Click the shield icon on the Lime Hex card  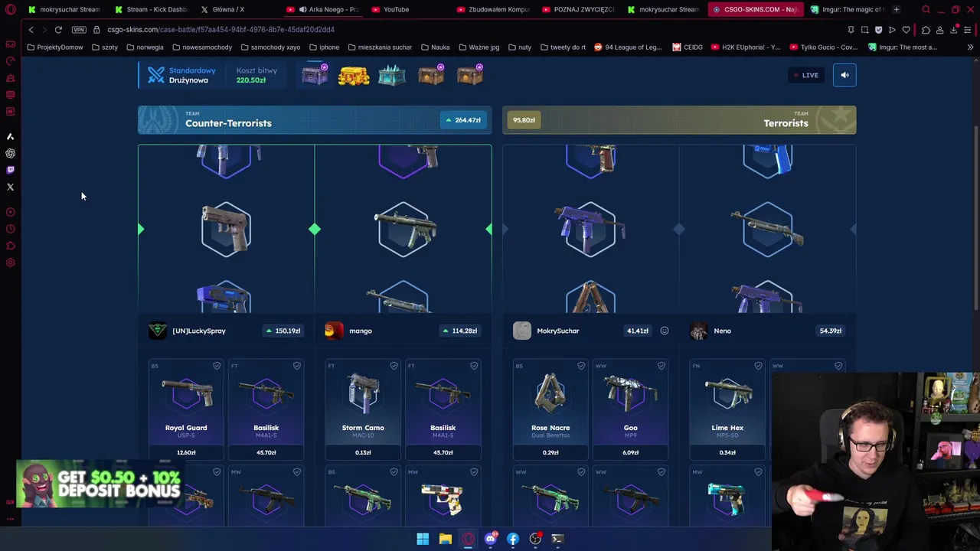pos(758,367)
